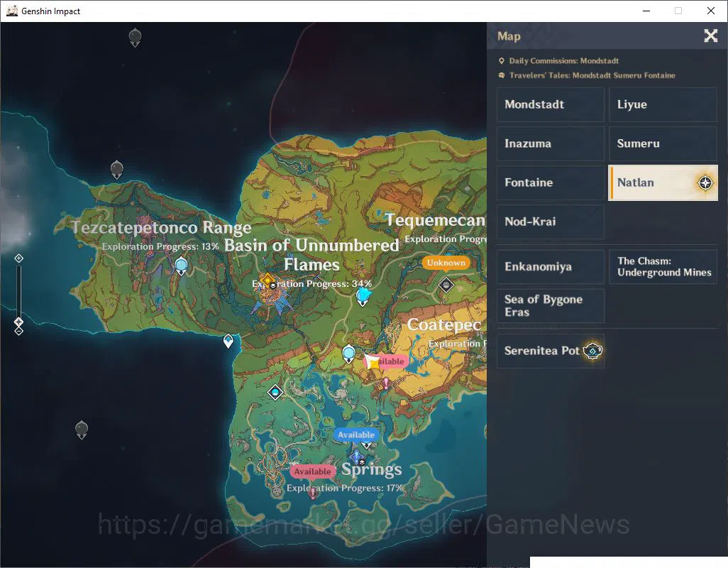The width and height of the screenshot is (728, 568).
Task: Click the yellow quest diamond at Basin of Unnumbered Flames
Action: click(268, 280)
